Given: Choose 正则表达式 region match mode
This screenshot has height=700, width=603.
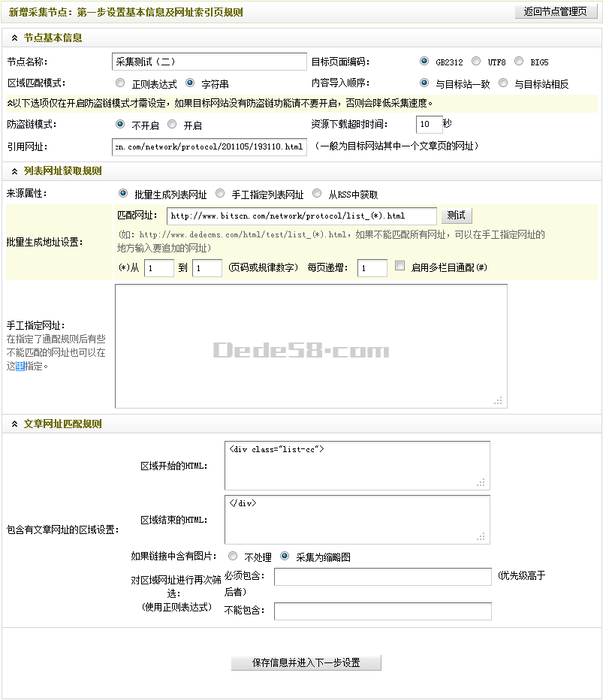Looking at the screenshot, I should [120, 83].
